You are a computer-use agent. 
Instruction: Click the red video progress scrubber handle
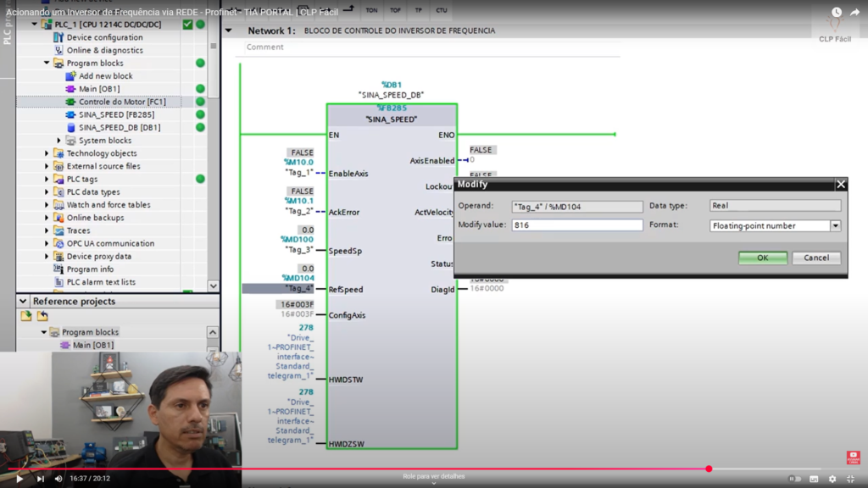(709, 469)
